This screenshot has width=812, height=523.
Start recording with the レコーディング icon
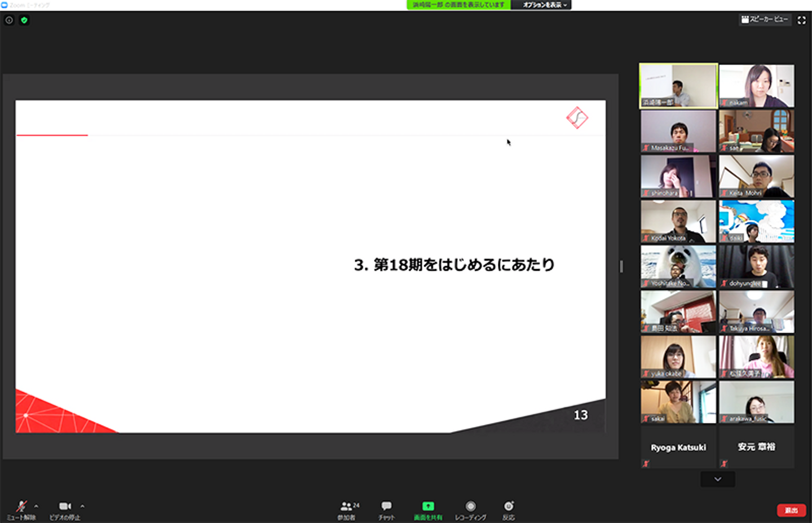pyautogui.click(x=470, y=507)
